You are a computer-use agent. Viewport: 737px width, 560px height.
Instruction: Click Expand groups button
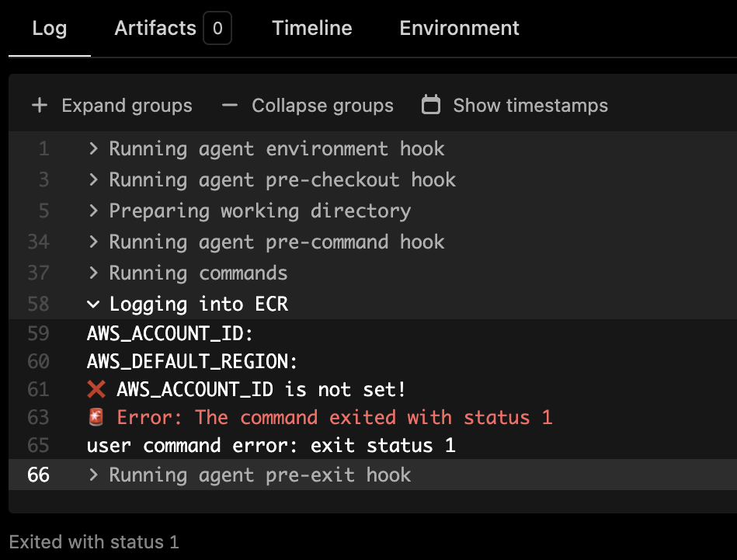[127, 106]
